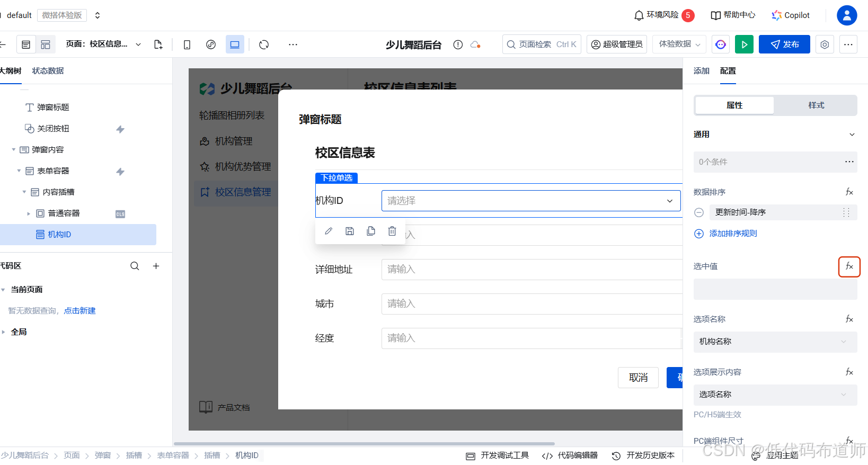Click the fx icon next to 选项展示内容
868x465 pixels.
pyautogui.click(x=849, y=372)
